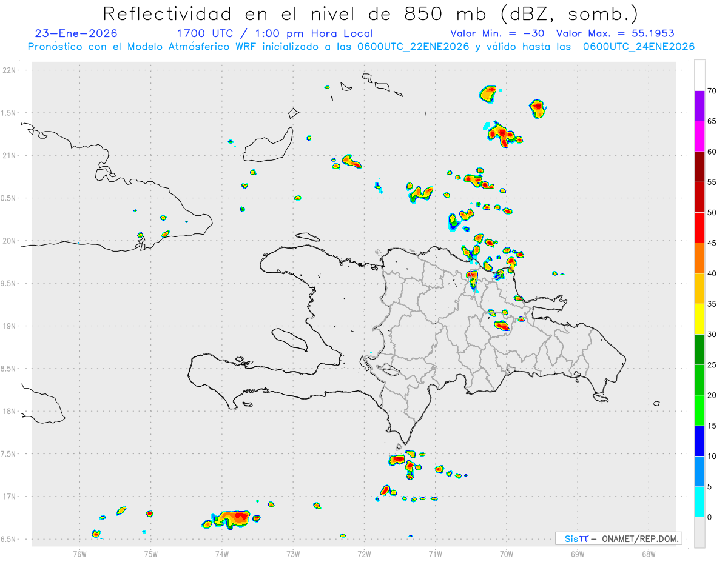Click the '71W' longitude label
This screenshot has width=728, height=562.
[435, 554]
